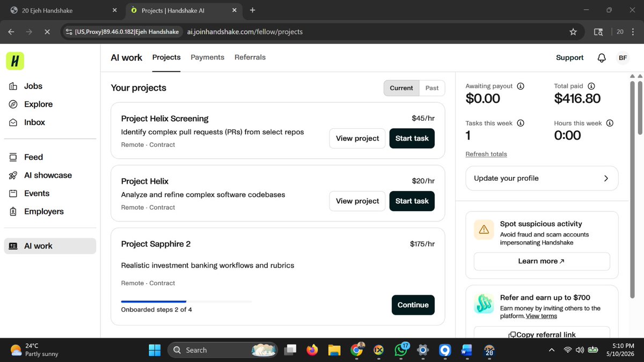Show hidden system tray icons
The height and width of the screenshot is (362, 644).
(x=552, y=350)
